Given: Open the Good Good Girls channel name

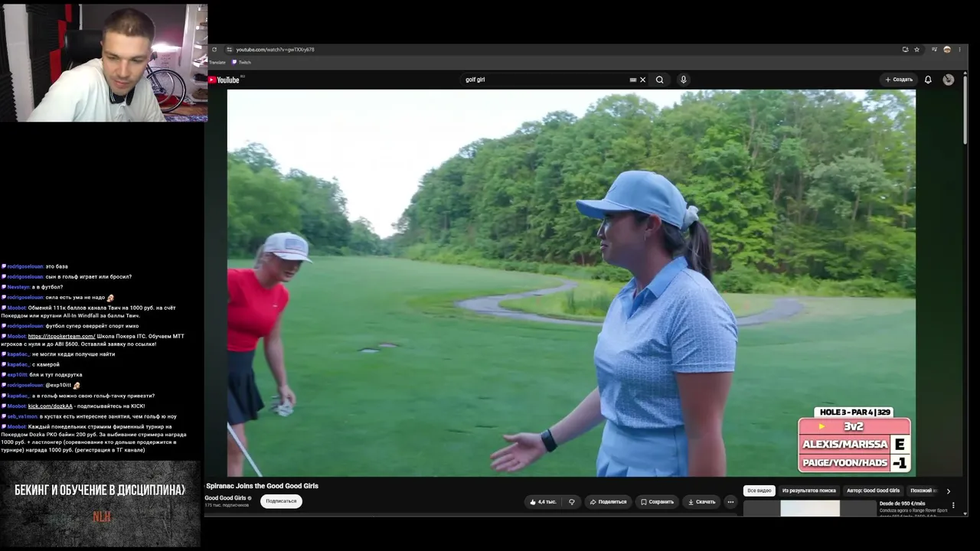Looking at the screenshot, I should (x=225, y=498).
